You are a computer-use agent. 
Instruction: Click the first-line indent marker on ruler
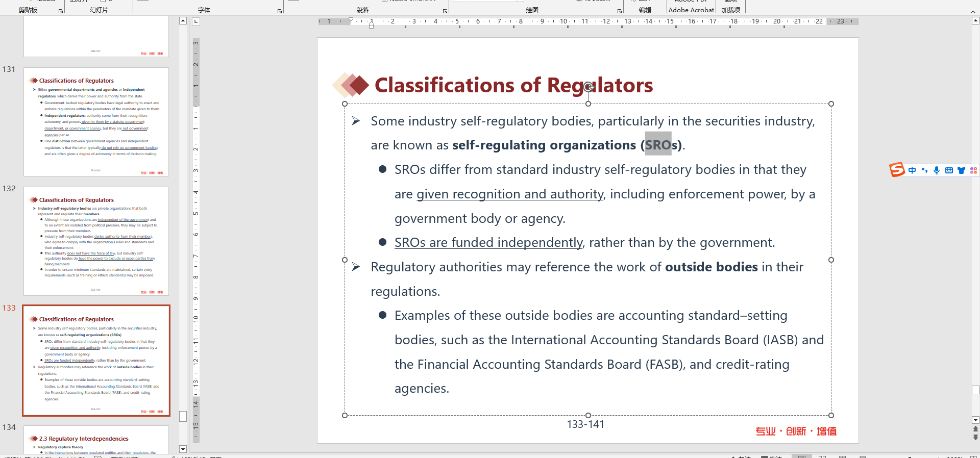tap(351, 20)
